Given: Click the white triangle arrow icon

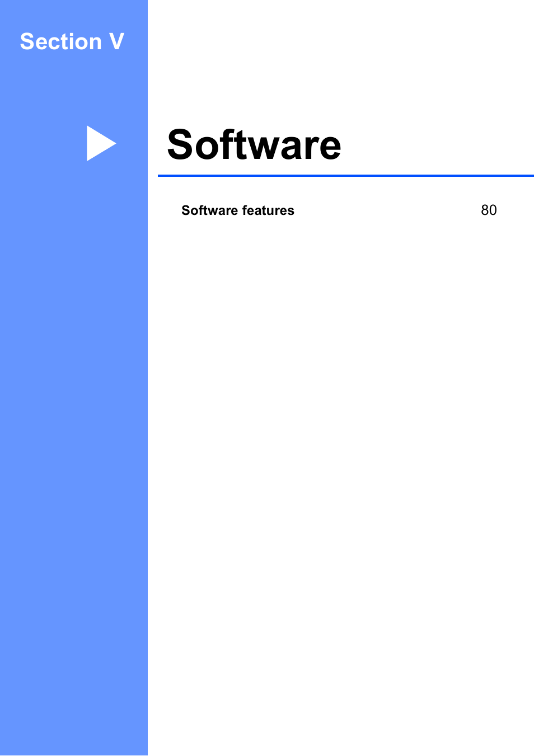Looking at the screenshot, I should coord(101,143).
